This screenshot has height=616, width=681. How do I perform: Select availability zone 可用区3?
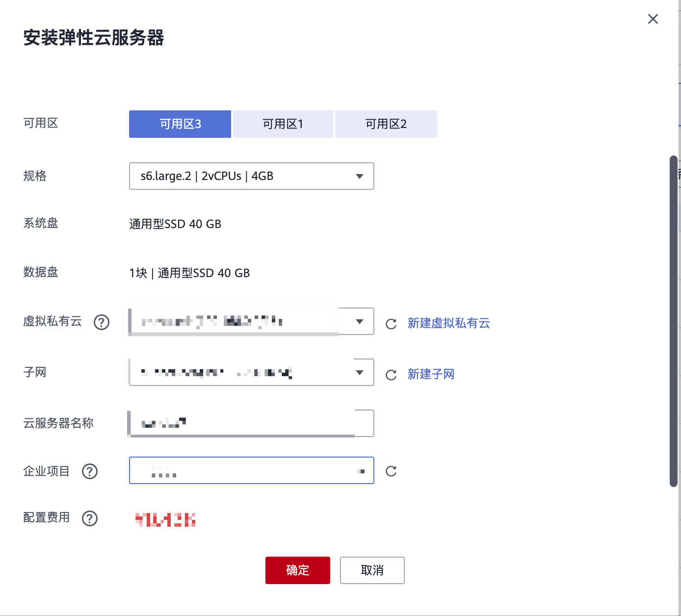tap(180, 124)
